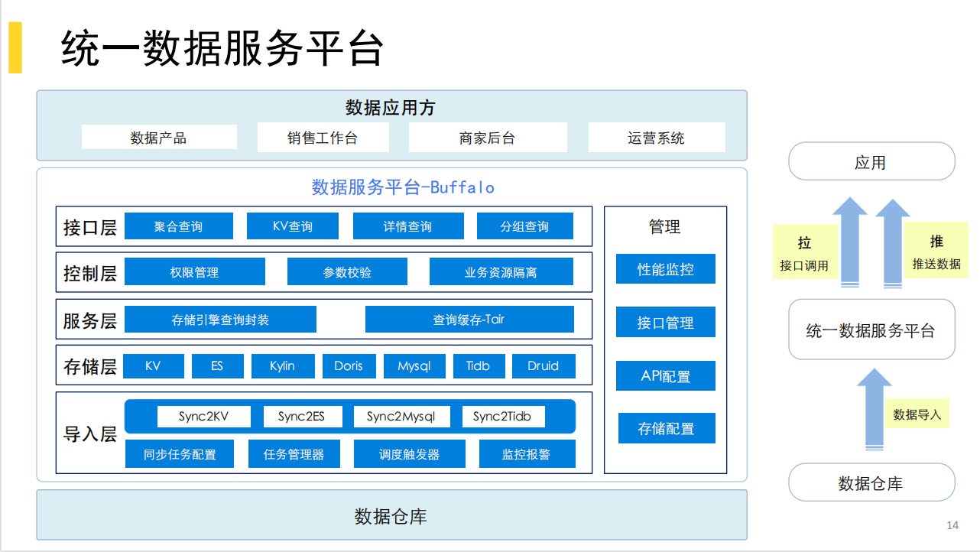Select the 存储配置 block

click(x=666, y=428)
